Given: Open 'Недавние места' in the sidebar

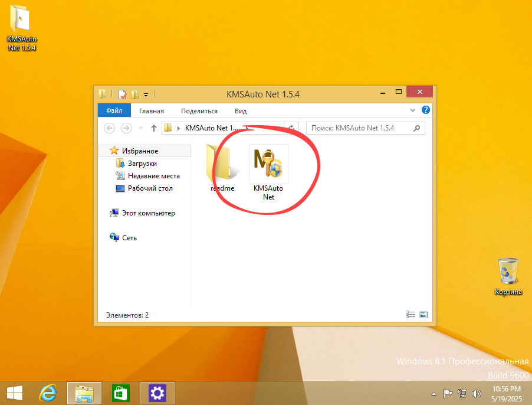Looking at the screenshot, I should (x=155, y=175).
